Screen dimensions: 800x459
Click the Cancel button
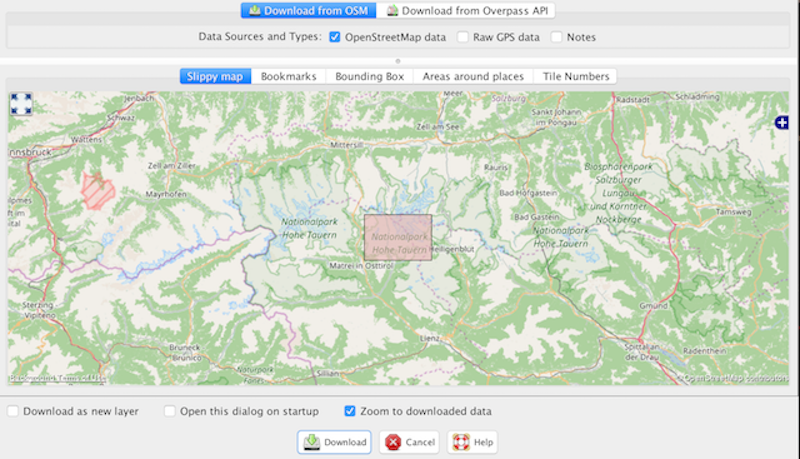410,442
